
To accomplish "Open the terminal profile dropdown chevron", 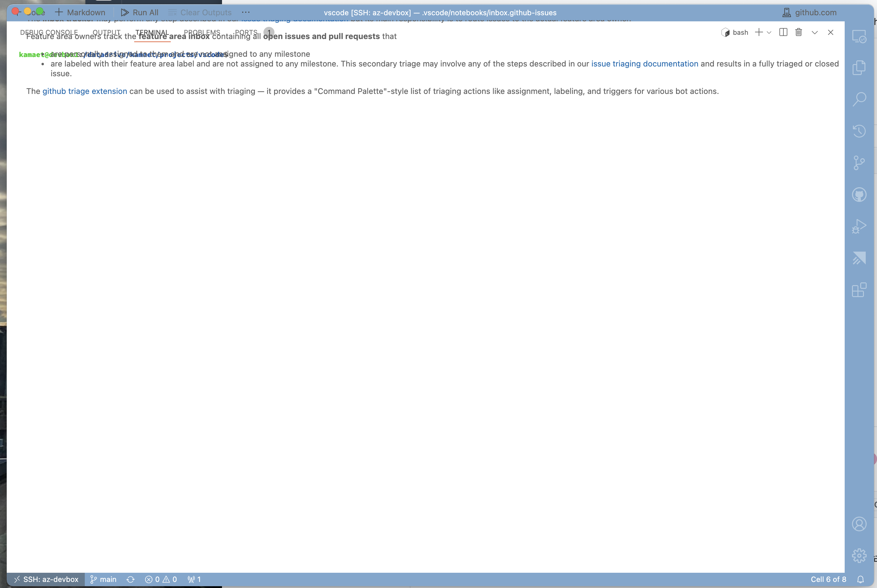I will click(x=769, y=32).
